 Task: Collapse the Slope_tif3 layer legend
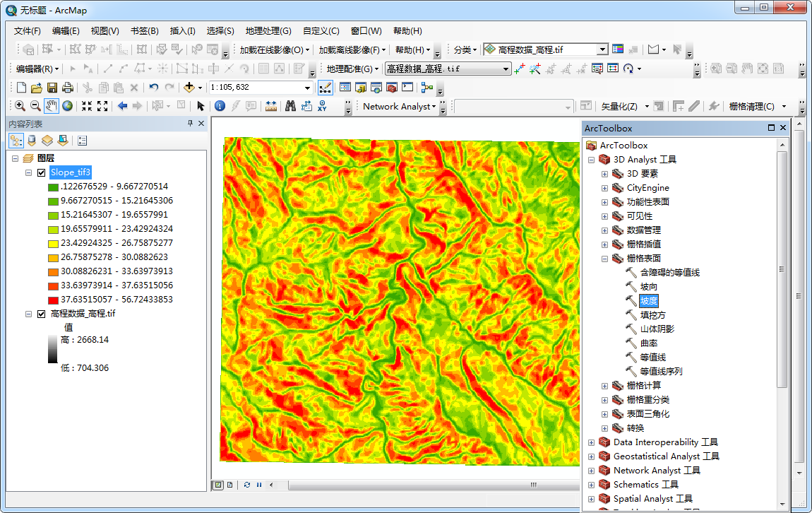[x=28, y=172]
